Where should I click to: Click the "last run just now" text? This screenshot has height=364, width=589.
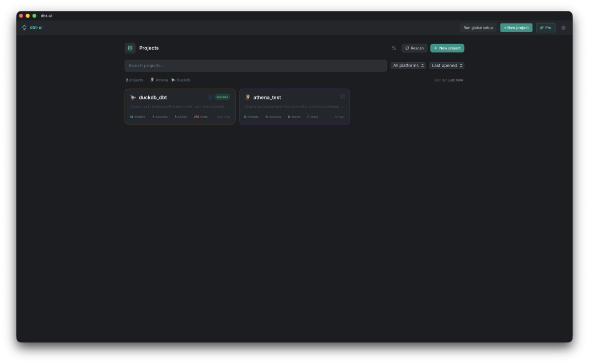click(449, 80)
